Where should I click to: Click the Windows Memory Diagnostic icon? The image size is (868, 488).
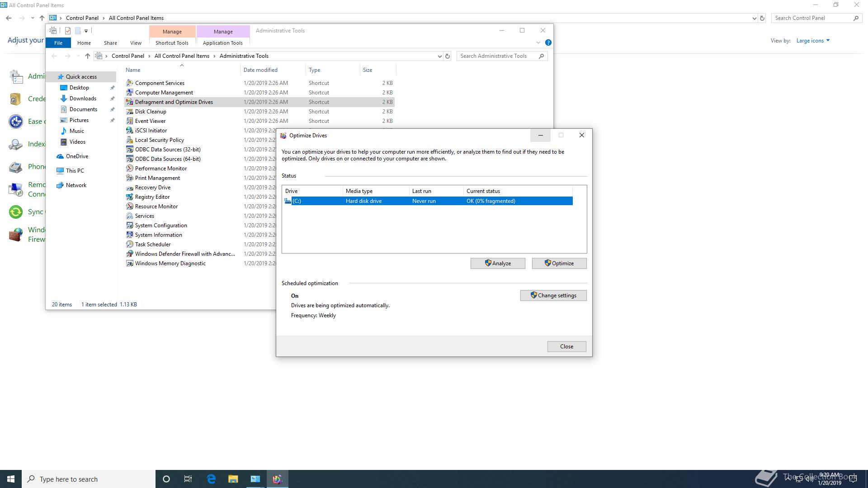tap(130, 263)
